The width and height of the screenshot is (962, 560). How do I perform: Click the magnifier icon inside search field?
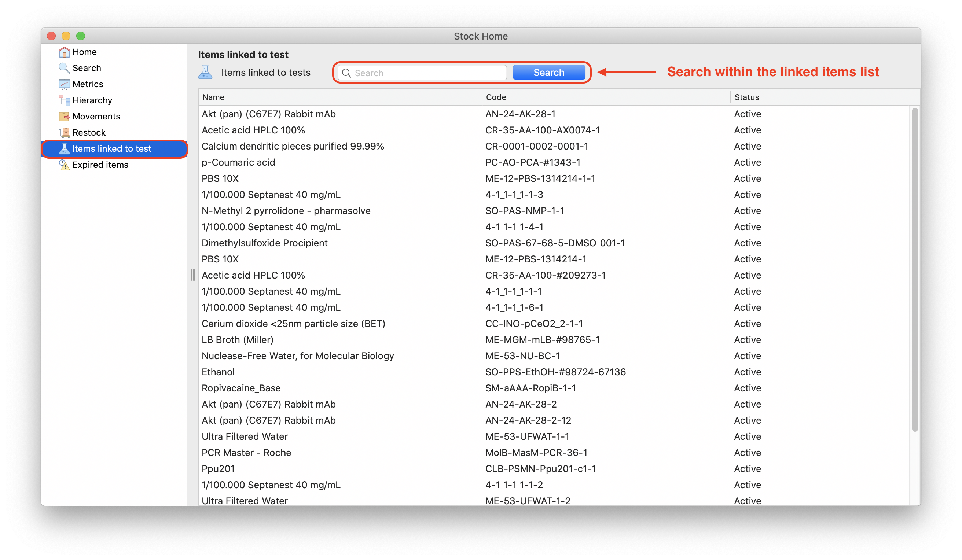tap(346, 73)
